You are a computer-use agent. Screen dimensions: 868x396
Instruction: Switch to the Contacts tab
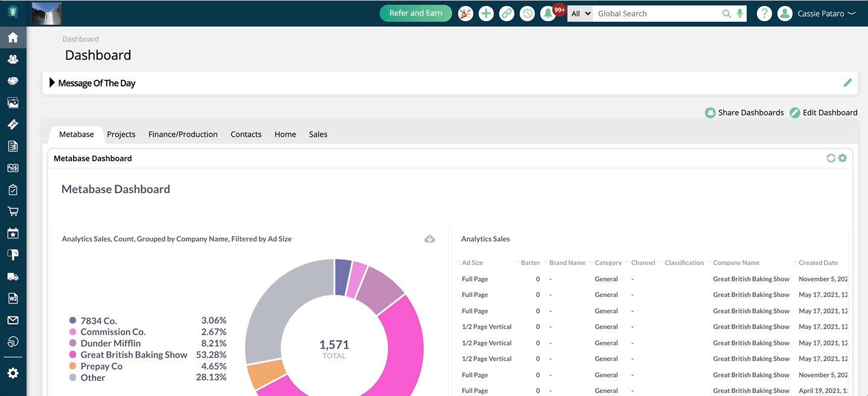pos(246,134)
